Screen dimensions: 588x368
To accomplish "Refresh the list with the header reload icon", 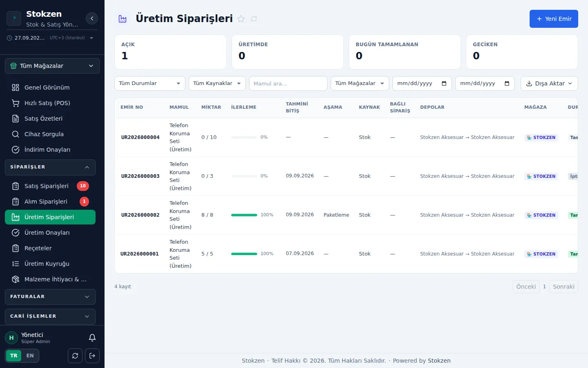I will tap(254, 19).
